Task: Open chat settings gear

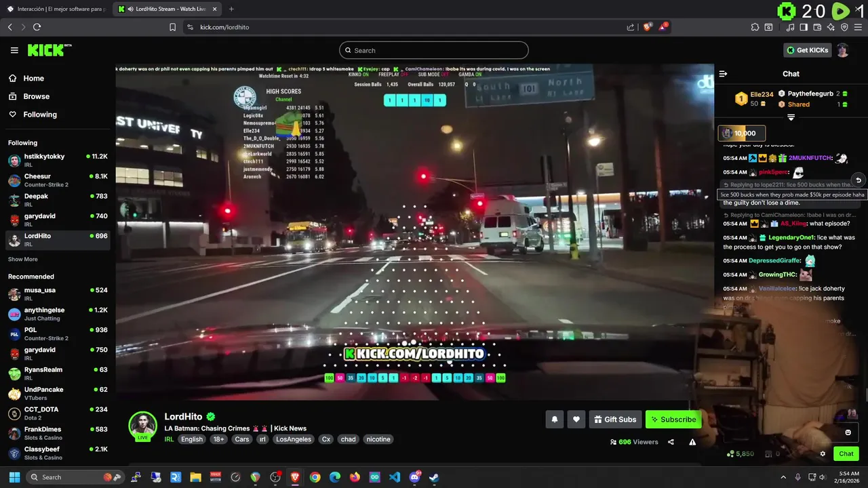Action: (x=823, y=454)
